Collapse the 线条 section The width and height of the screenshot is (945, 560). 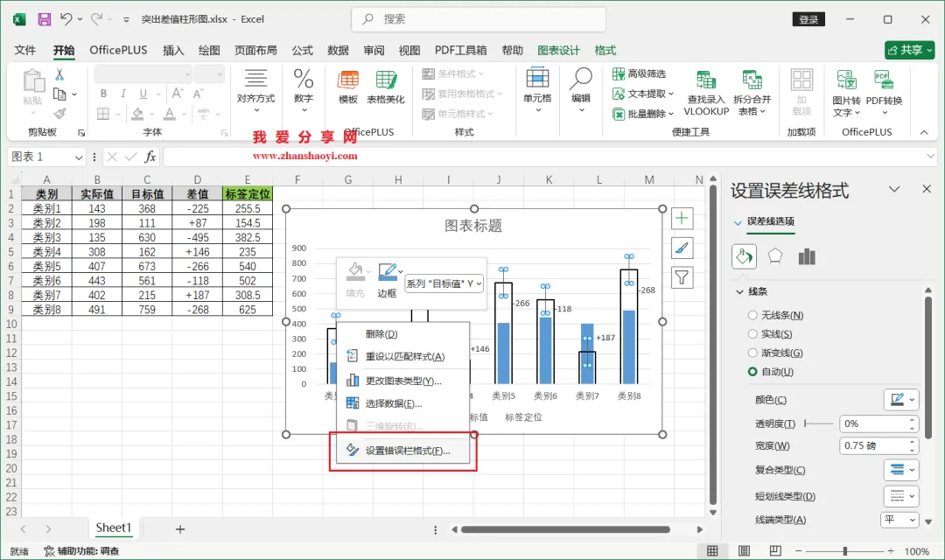click(739, 291)
